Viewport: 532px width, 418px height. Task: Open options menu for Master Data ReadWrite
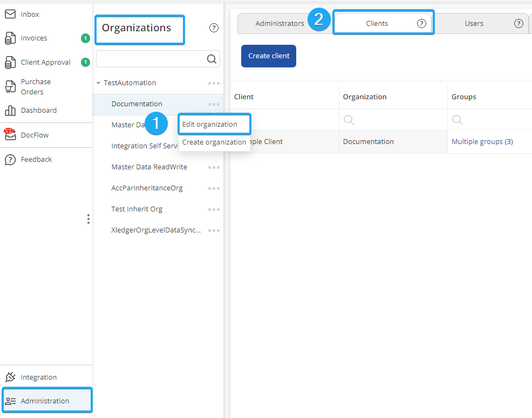(214, 167)
